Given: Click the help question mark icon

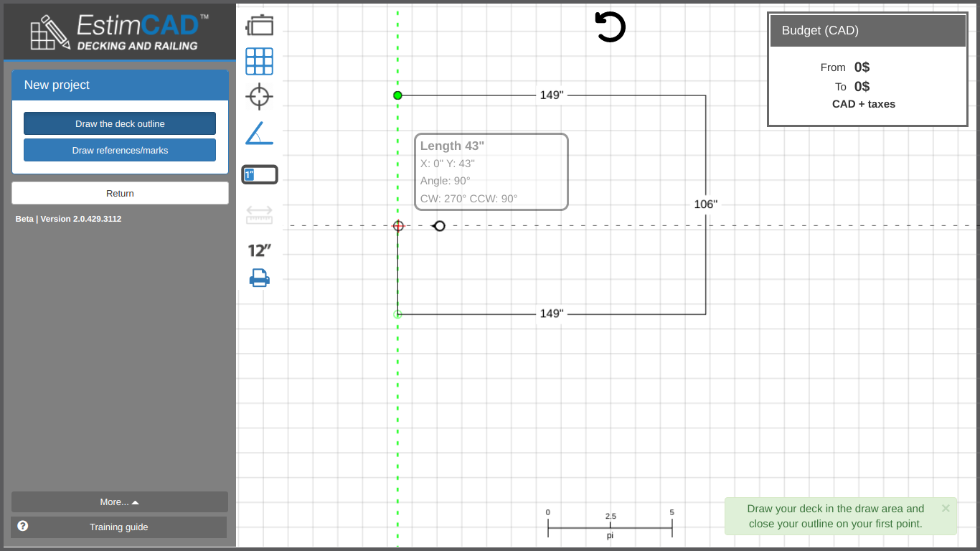Looking at the screenshot, I should [x=23, y=526].
